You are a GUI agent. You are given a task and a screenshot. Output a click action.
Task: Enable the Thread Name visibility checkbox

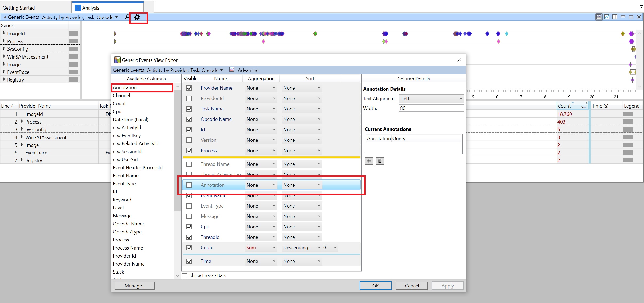pos(189,164)
